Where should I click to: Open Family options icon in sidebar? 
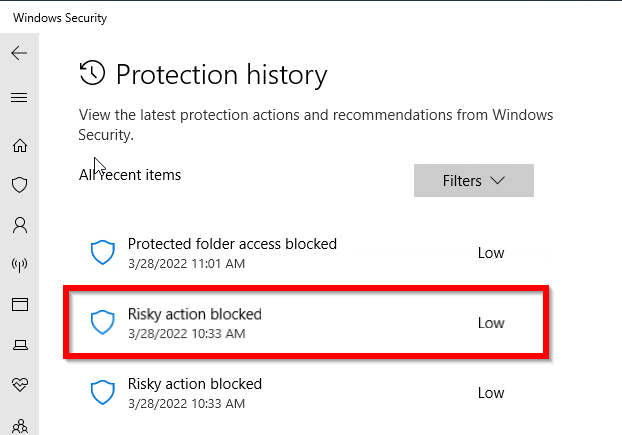tap(20, 427)
